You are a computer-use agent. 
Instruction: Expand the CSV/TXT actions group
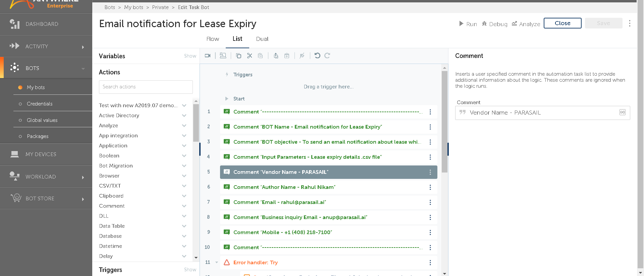point(184,186)
